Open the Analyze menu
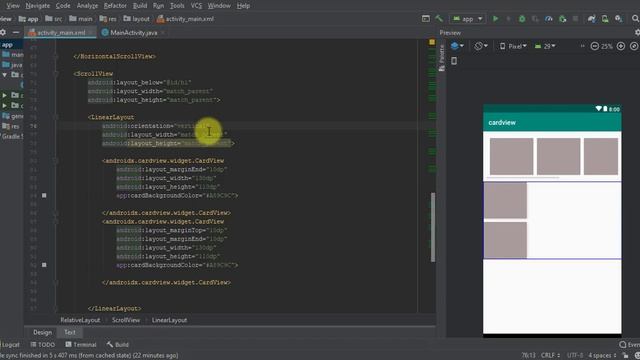Viewport: 640px width, 360px height. click(x=87, y=6)
